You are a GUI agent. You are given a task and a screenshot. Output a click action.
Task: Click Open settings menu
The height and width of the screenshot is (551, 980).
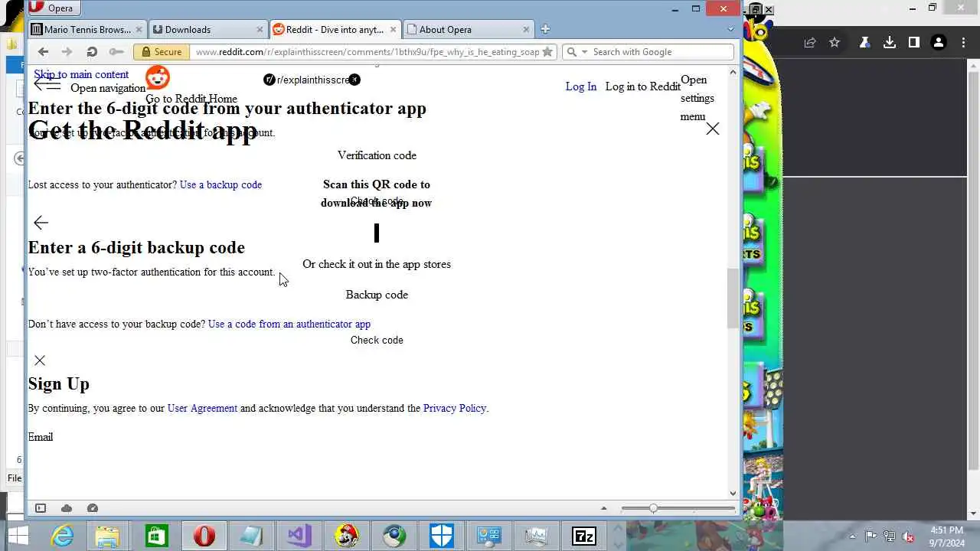click(x=697, y=98)
